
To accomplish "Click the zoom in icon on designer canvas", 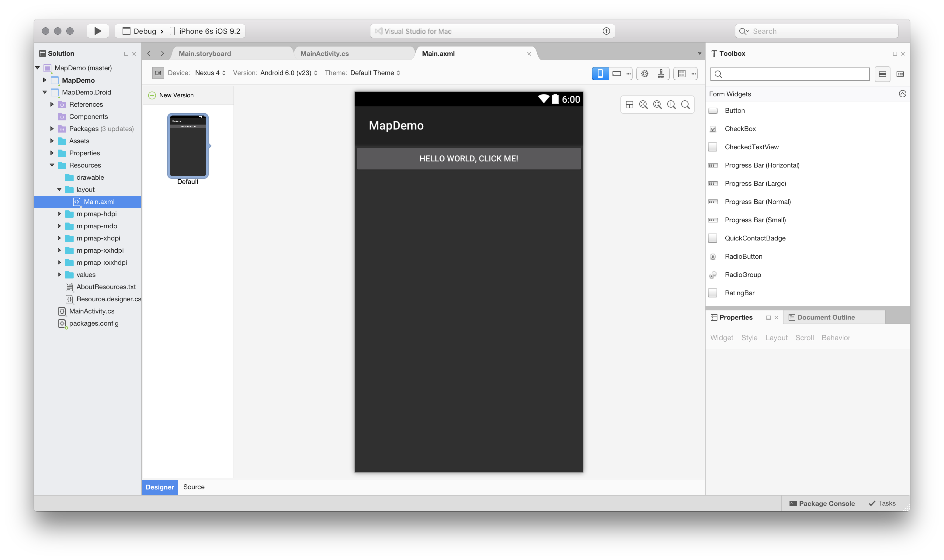I will tap(671, 104).
